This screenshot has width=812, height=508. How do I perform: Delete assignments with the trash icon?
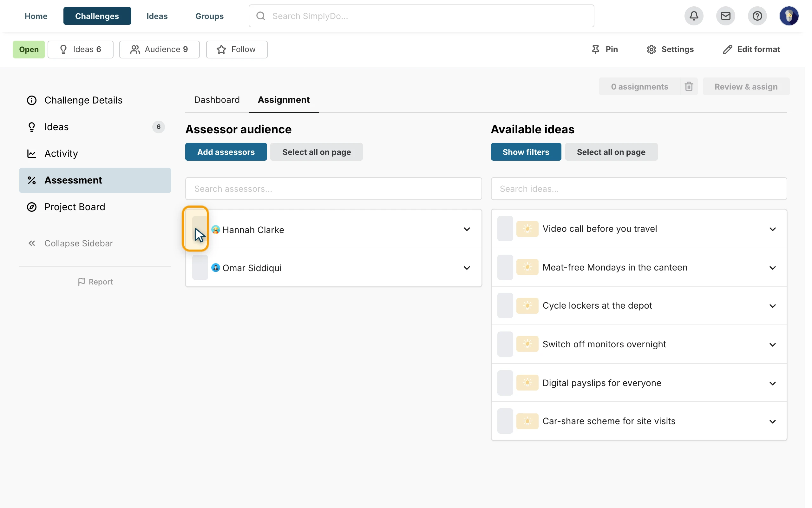[x=689, y=87]
